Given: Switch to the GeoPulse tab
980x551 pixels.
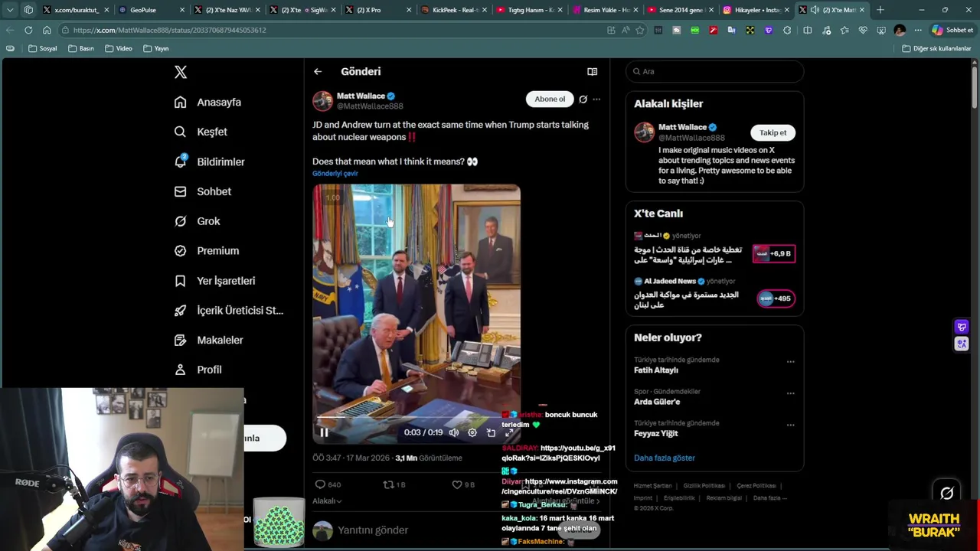Looking at the screenshot, I should pos(150,10).
